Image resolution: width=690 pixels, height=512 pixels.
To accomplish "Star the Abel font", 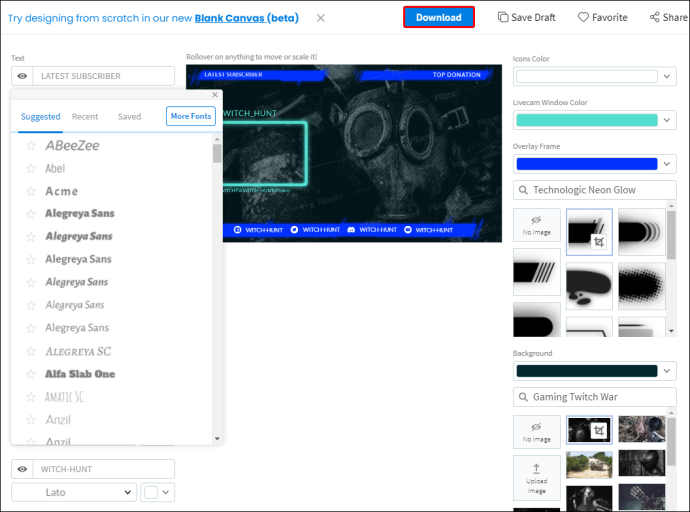I will (31, 168).
